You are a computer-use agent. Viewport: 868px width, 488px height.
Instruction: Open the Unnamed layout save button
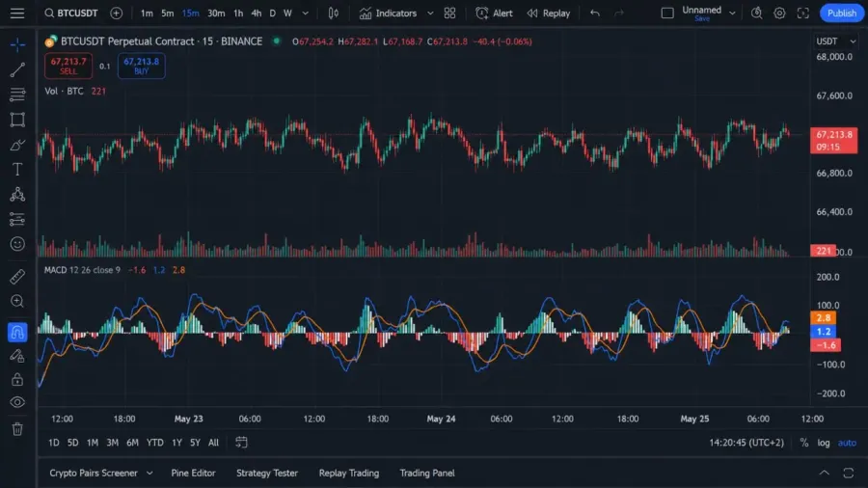[x=701, y=14]
